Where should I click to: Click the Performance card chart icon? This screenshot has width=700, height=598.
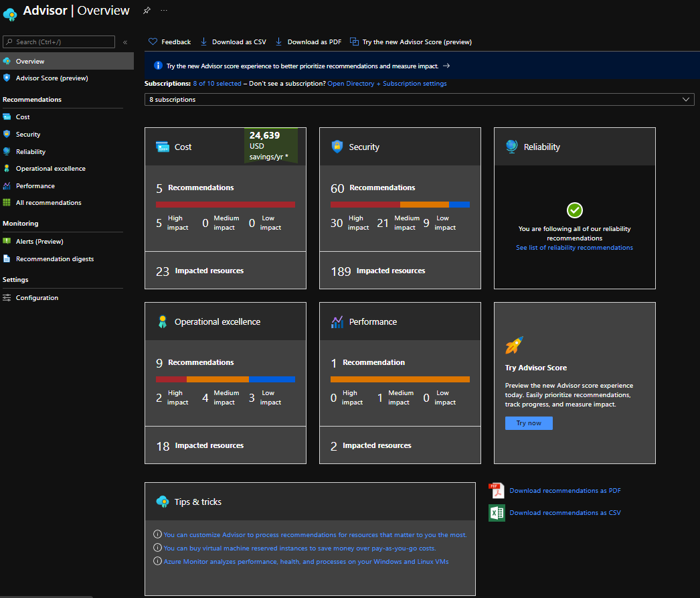tap(337, 321)
